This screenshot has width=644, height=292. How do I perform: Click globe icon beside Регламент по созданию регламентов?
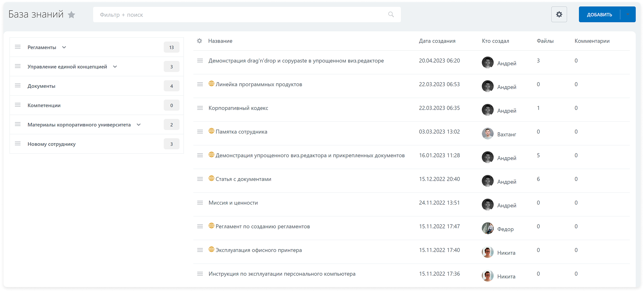pyautogui.click(x=211, y=226)
